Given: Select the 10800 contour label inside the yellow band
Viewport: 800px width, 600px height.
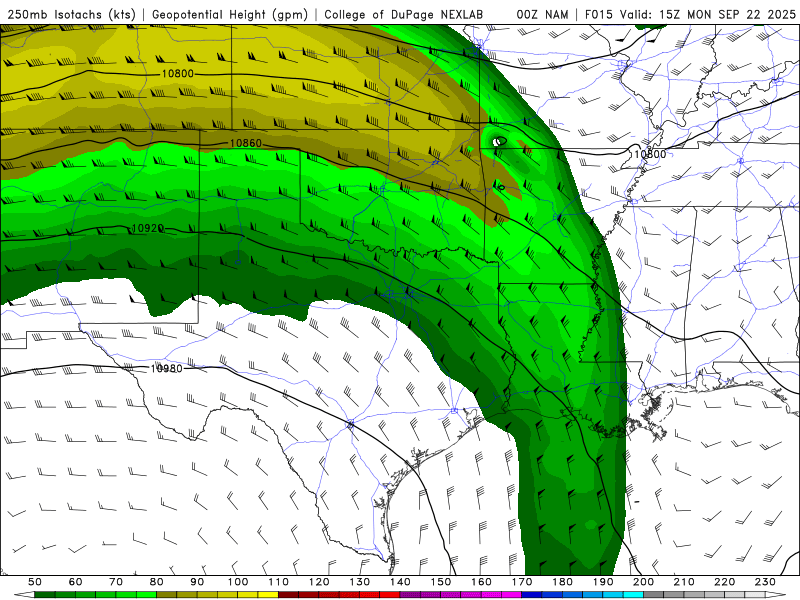Looking at the screenshot, I should 178,73.
